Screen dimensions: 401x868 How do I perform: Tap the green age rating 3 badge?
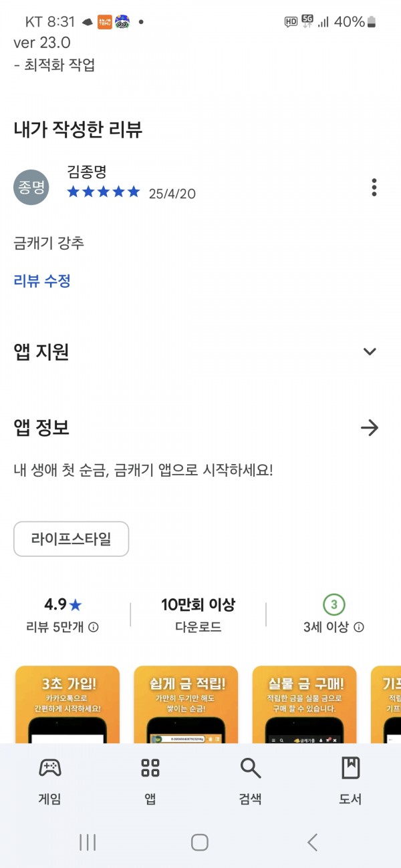tap(333, 605)
